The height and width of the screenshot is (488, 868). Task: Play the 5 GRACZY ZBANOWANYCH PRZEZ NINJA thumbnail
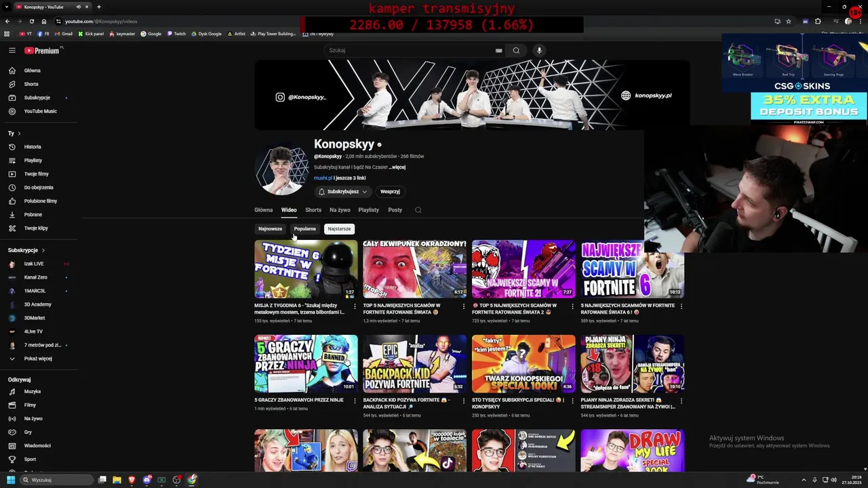306,363
